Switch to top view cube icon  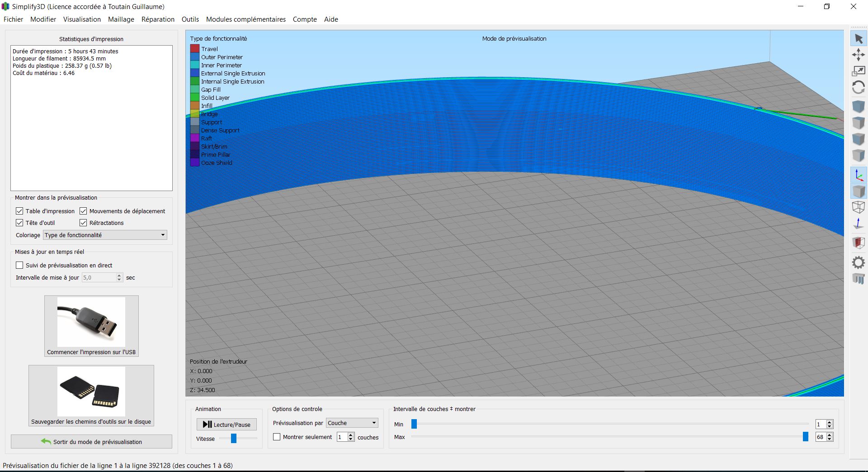[x=859, y=123]
